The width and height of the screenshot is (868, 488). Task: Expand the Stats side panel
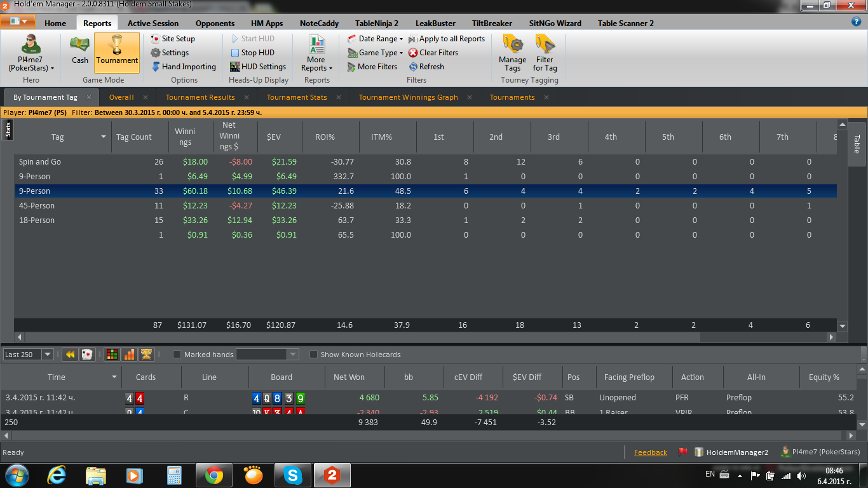[x=8, y=130]
